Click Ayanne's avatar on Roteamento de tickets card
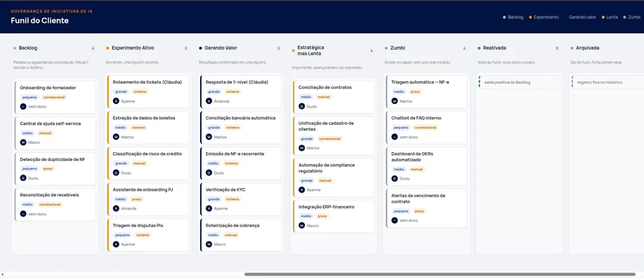This screenshot has height=278, width=644. coord(116,101)
